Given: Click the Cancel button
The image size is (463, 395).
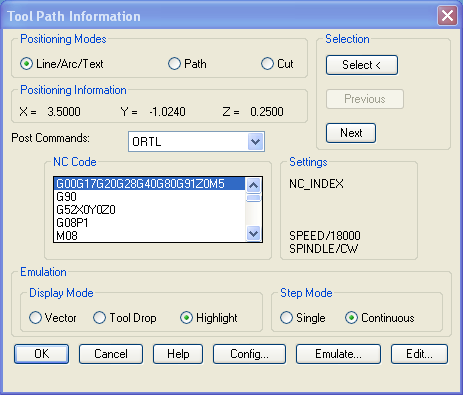Looking at the screenshot, I should pos(111,354).
